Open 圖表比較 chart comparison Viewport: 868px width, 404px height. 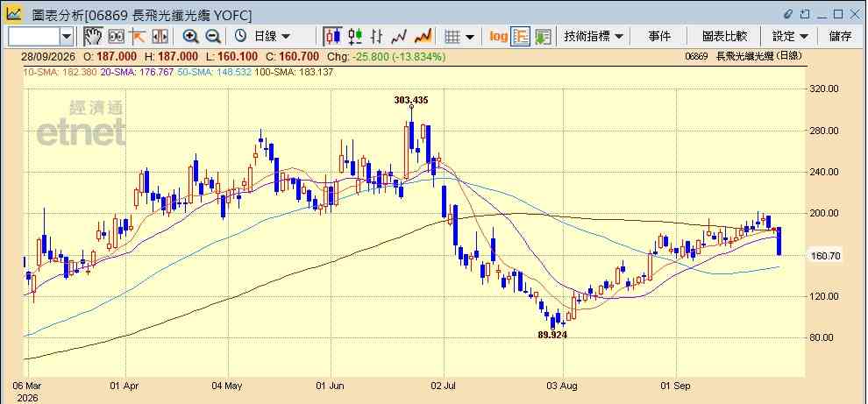point(724,37)
